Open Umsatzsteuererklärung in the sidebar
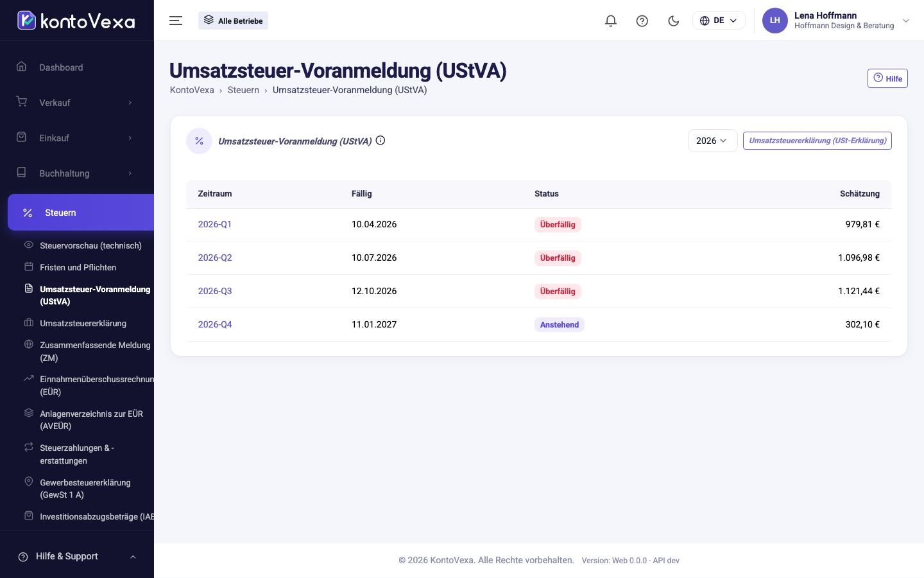 click(x=83, y=323)
